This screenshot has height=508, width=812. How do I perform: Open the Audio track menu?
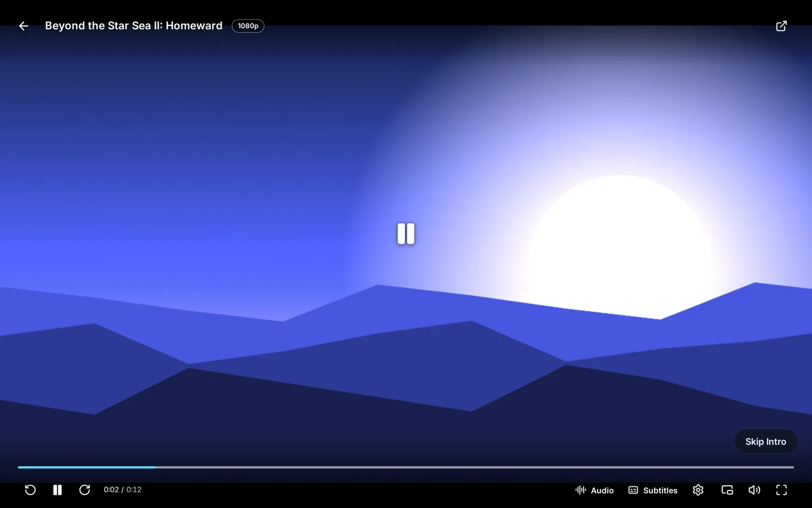[x=594, y=490]
